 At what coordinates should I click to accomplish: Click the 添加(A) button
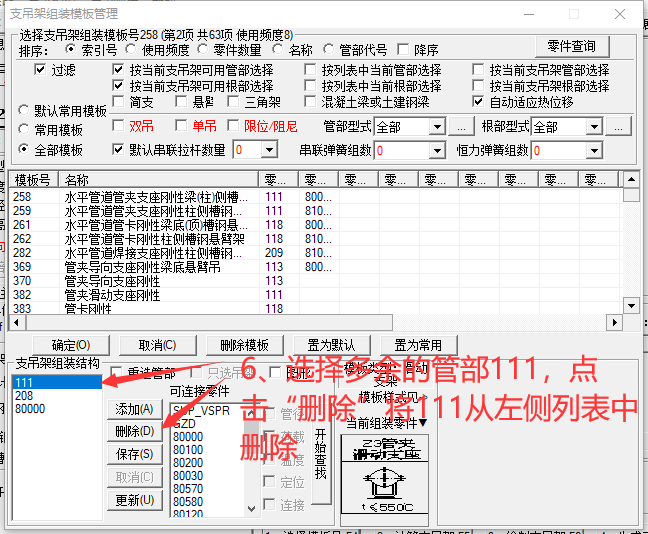coord(135,409)
